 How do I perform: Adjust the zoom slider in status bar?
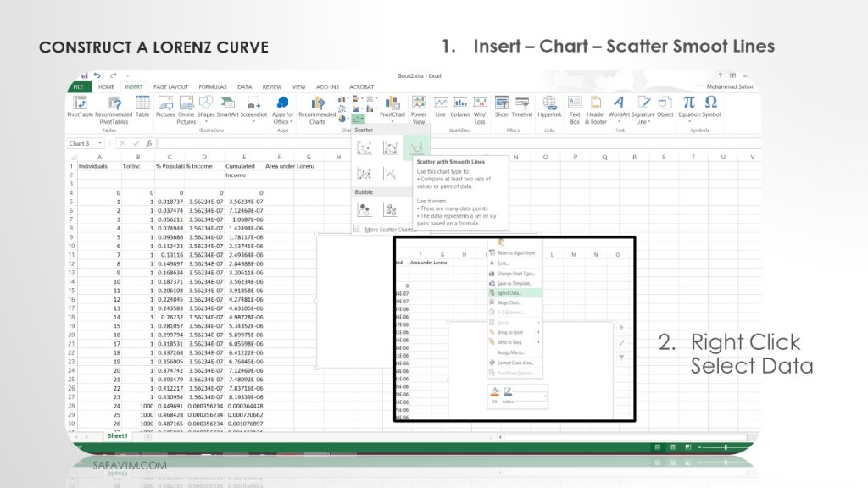[721, 446]
